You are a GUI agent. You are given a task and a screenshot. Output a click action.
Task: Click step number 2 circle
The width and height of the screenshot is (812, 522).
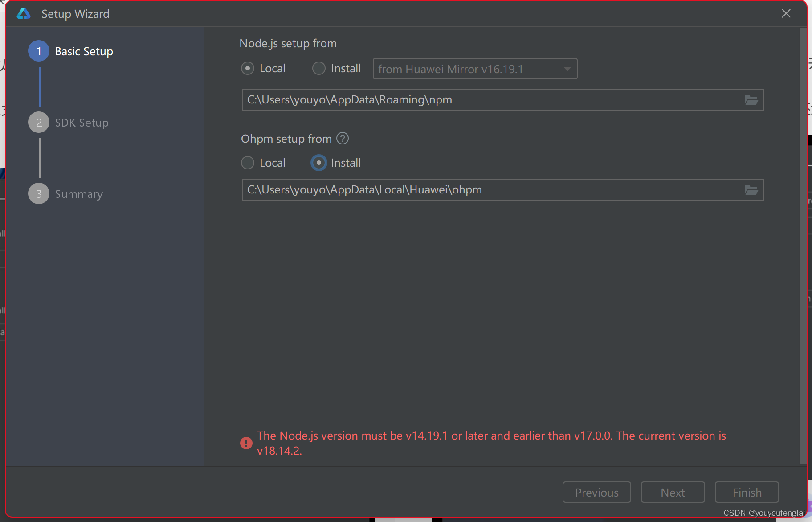click(39, 123)
